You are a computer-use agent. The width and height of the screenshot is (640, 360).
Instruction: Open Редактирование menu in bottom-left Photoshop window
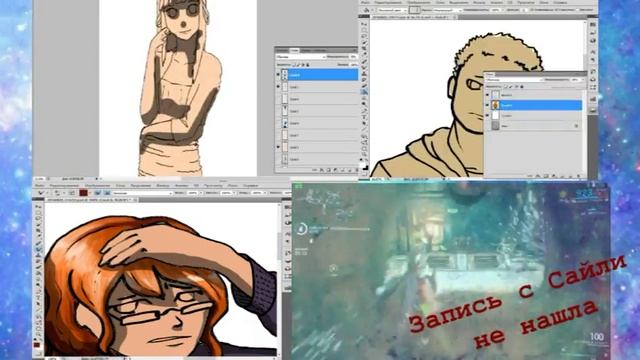click(x=64, y=185)
